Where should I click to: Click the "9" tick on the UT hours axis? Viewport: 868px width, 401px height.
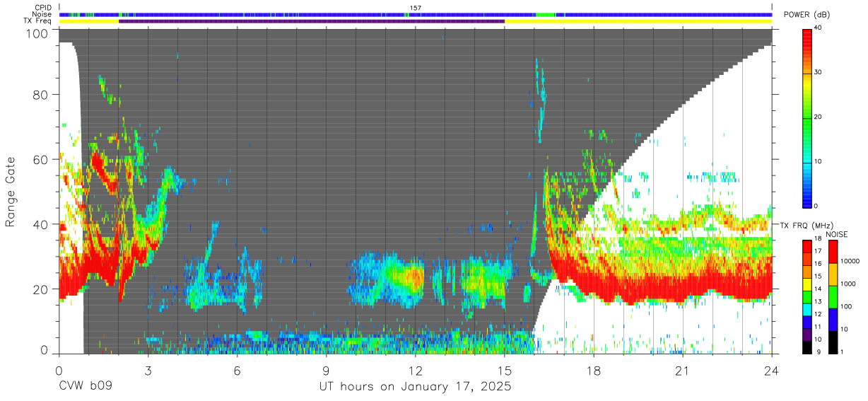(x=327, y=370)
